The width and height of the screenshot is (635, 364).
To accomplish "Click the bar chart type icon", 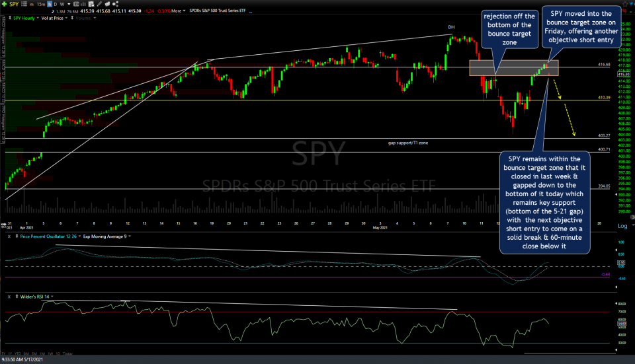I will 83,4.
